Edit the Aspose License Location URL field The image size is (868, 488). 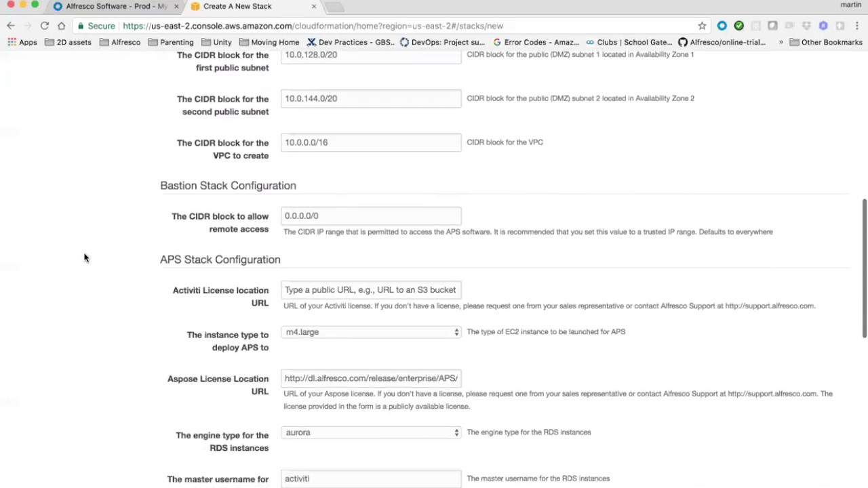(x=371, y=378)
